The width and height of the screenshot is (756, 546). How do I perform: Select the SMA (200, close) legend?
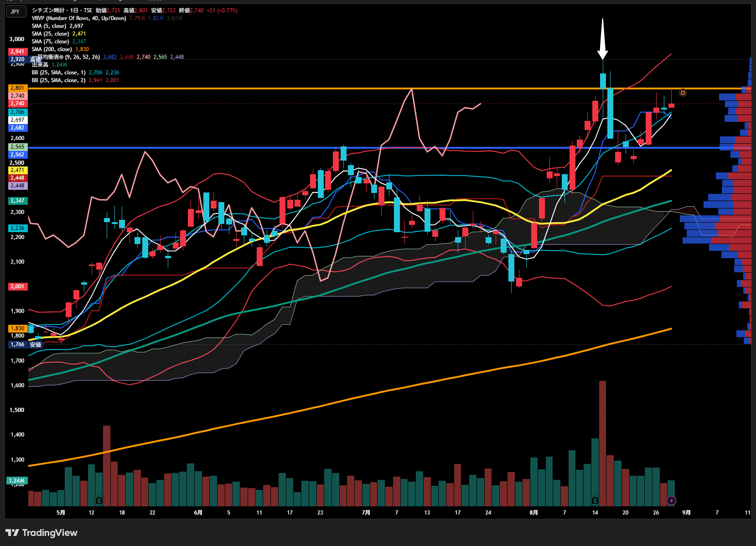[52, 49]
